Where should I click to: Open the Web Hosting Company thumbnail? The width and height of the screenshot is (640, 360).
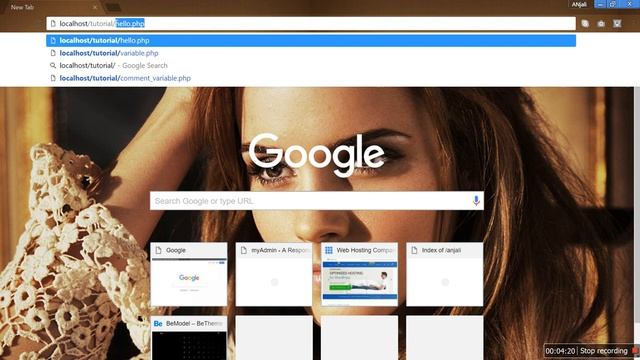360,274
